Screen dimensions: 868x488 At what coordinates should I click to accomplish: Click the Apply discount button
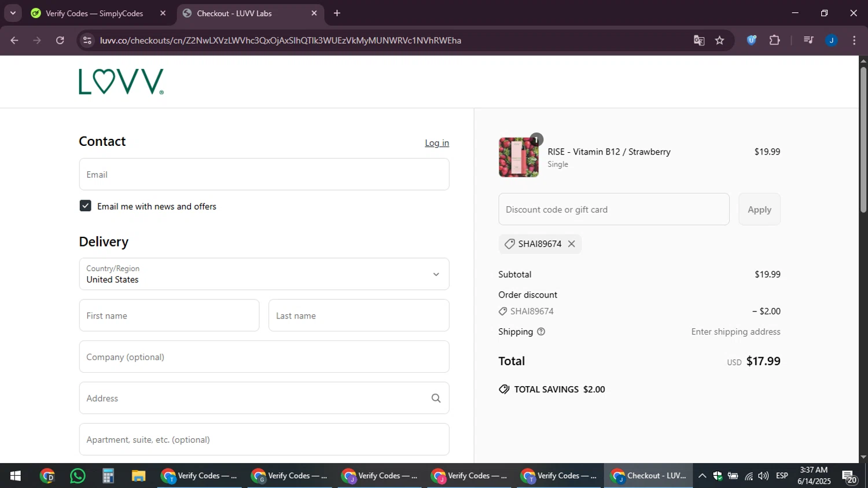click(x=759, y=210)
